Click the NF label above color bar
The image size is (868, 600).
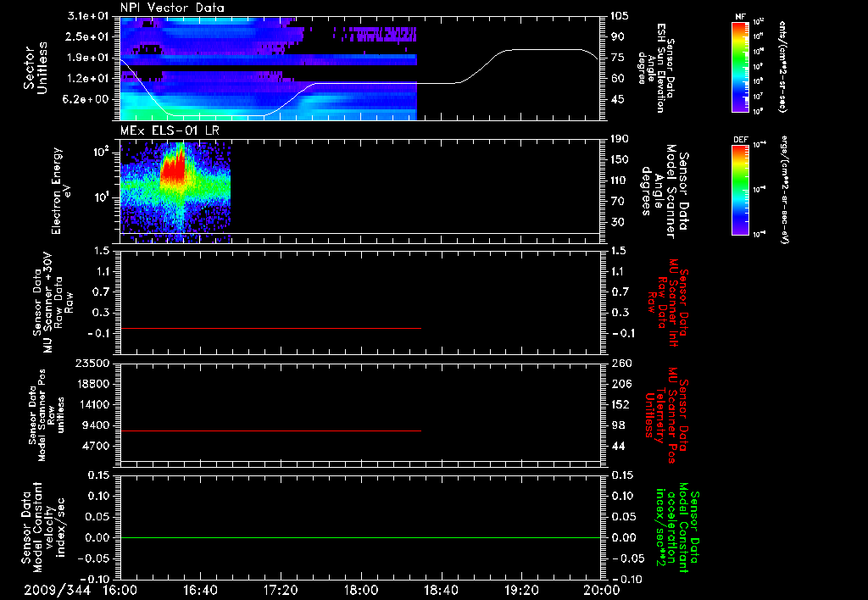740,17
